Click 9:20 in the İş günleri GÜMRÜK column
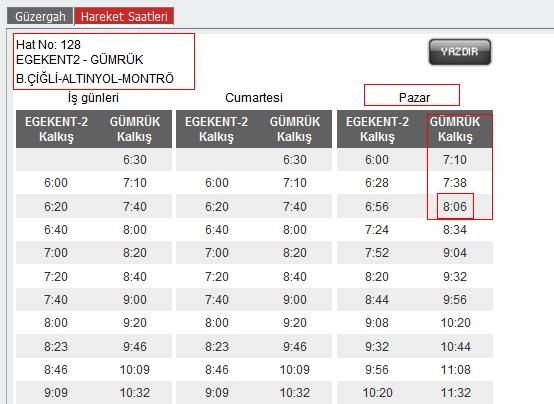Image resolution: width=554 pixels, height=404 pixels. pos(135,323)
